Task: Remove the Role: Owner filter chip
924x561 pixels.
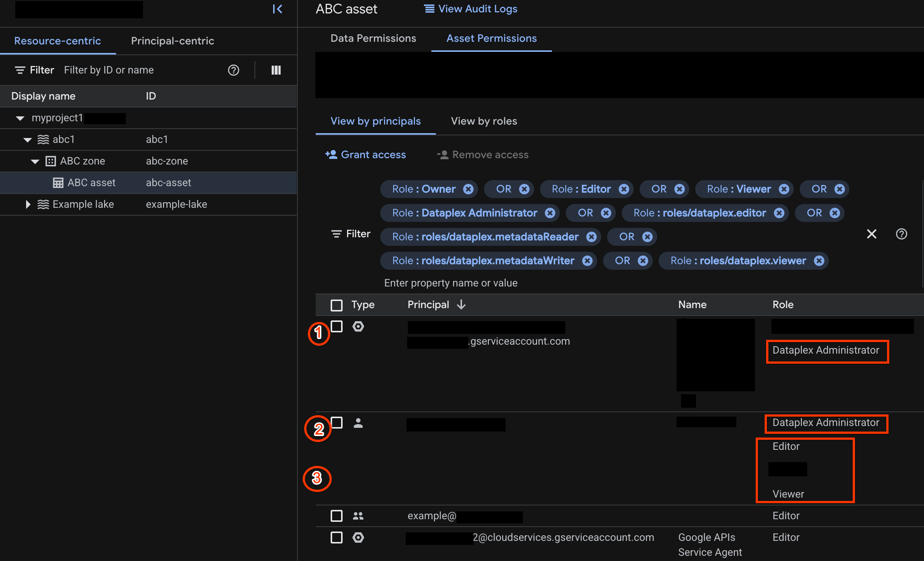Action: pyautogui.click(x=468, y=189)
